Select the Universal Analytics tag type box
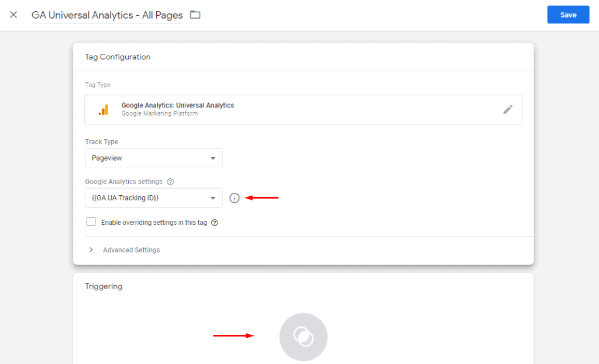This screenshot has height=364, width=599. pos(304,109)
